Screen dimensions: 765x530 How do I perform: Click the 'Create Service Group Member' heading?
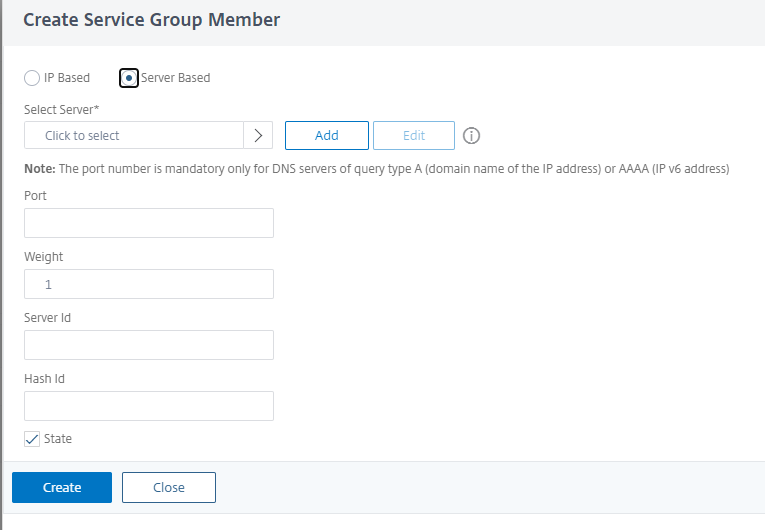(151, 20)
